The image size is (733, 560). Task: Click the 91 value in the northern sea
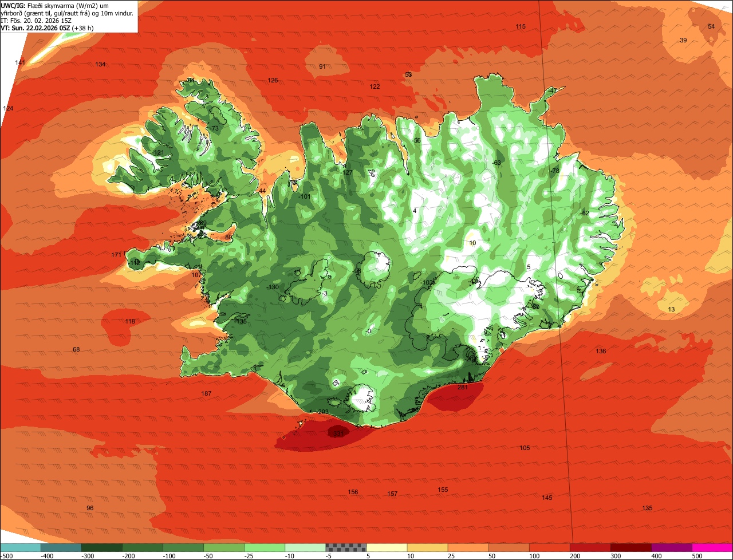point(322,66)
